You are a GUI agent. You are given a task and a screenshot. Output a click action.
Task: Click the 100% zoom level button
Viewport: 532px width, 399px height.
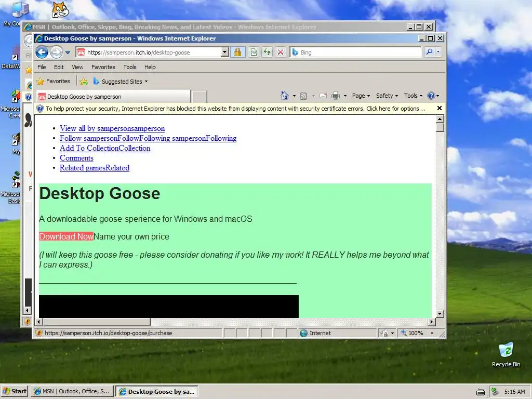pos(412,333)
